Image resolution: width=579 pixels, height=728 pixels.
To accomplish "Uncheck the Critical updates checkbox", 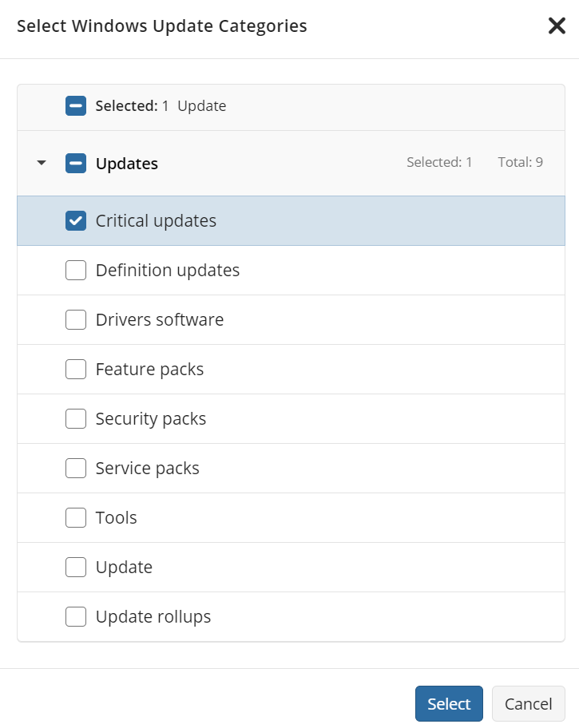I will coord(76,221).
